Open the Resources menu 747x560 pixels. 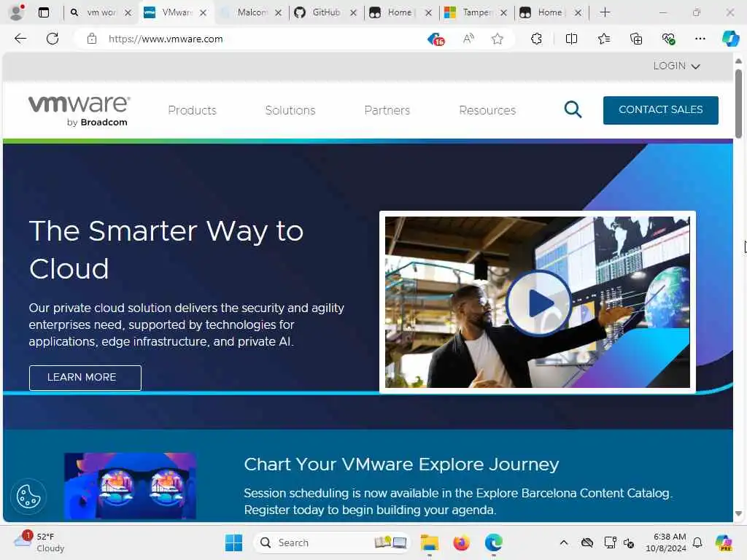(x=487, y=111)
